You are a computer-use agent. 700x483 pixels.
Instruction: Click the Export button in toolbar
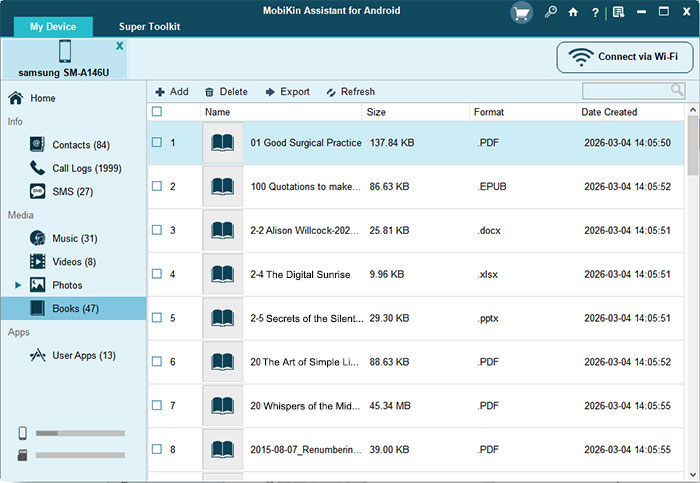coord(287,92)
